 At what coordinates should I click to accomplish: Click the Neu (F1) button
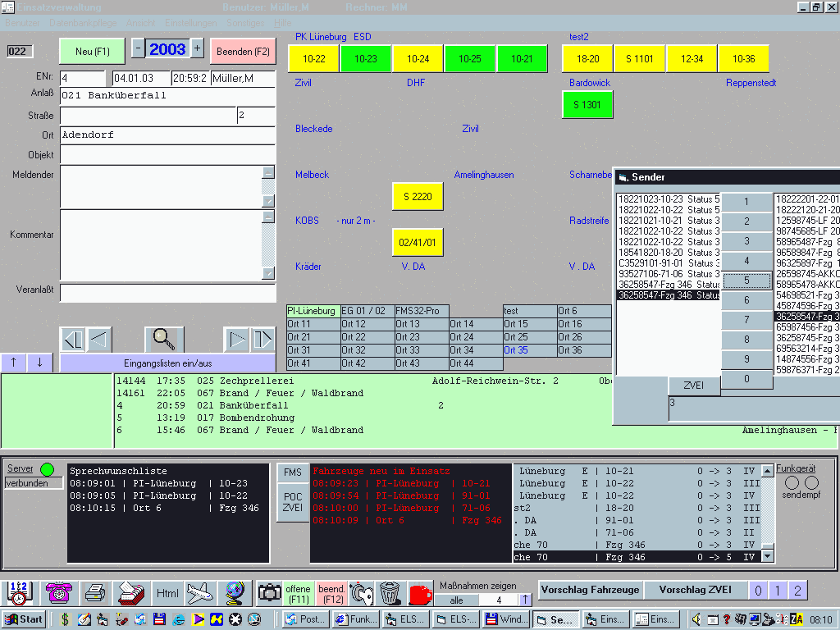92,51
